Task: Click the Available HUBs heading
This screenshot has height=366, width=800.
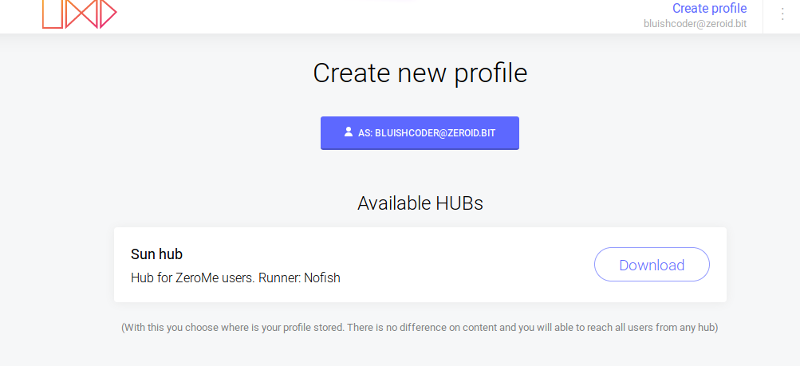Action: pyautogui.click(x=420, y=203)
